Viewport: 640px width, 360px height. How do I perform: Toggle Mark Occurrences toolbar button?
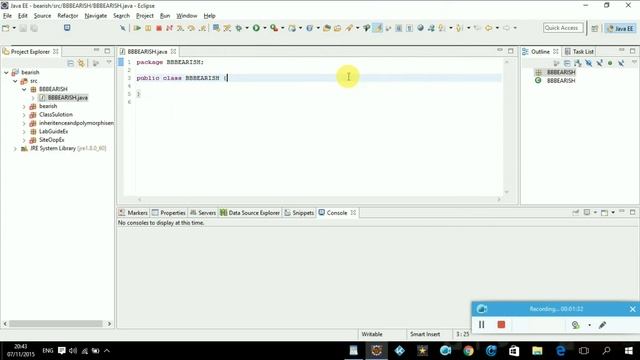coord(378,28)
